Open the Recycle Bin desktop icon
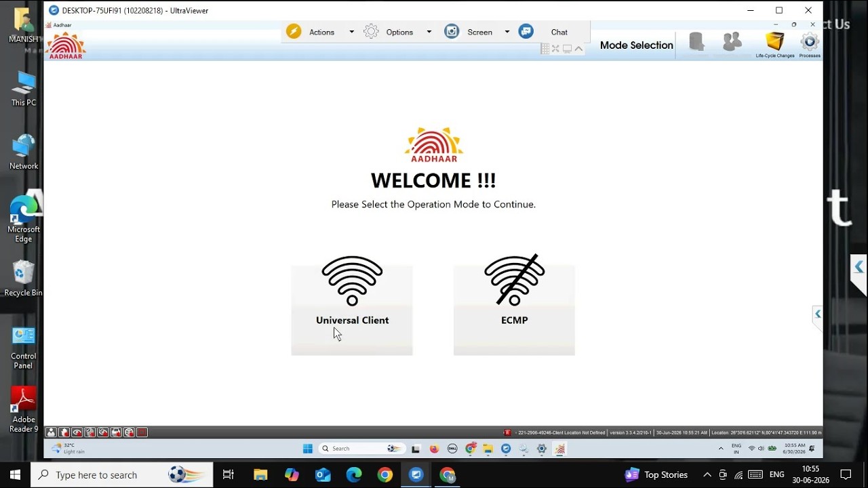 [x=24, y=279]
